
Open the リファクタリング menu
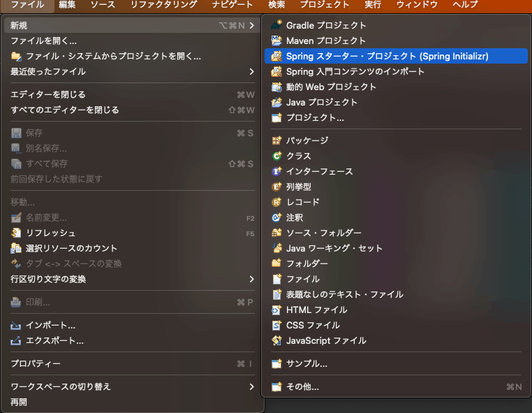pyautogui.click(x=164, y=5)
